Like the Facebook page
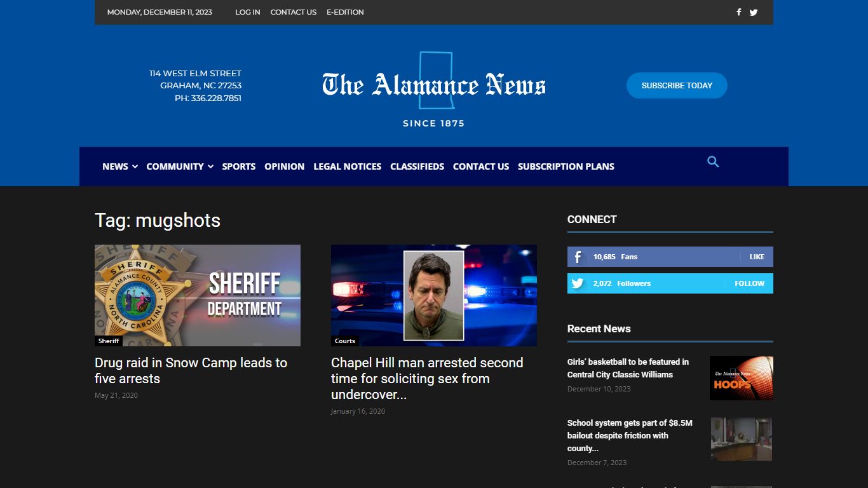 (757, 257)
